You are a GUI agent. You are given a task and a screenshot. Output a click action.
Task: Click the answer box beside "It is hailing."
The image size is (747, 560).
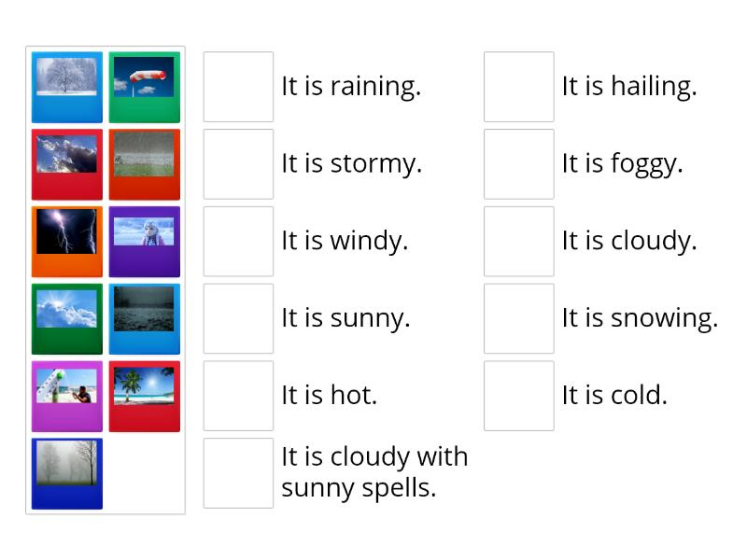coord(519,87)
